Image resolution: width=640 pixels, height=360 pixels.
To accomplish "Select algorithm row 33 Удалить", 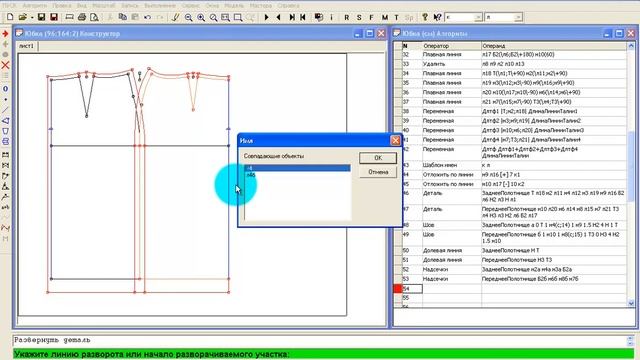I will click(x=514, y=64).
